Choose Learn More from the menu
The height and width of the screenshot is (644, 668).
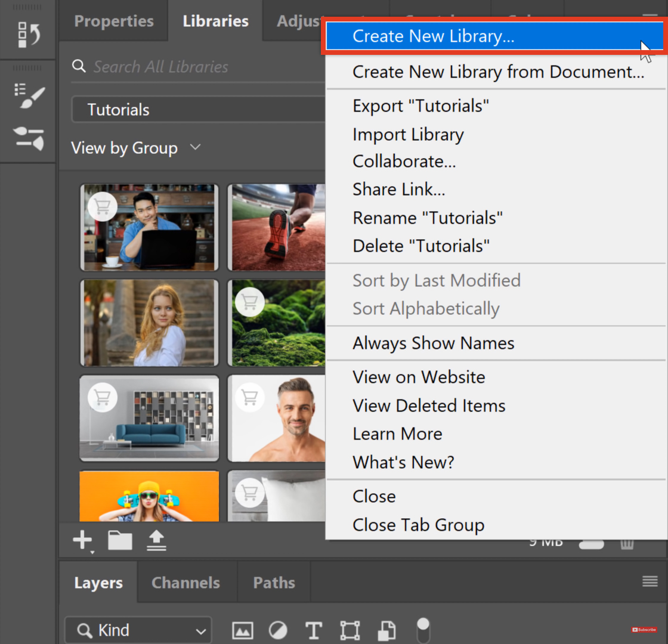pyautogui.click(x=497, y=434)
